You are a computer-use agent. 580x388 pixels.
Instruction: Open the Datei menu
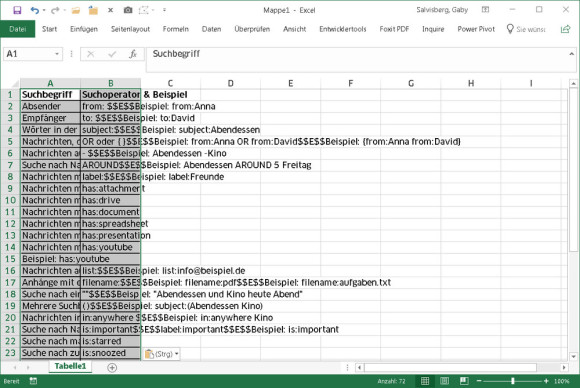(17, 29)
